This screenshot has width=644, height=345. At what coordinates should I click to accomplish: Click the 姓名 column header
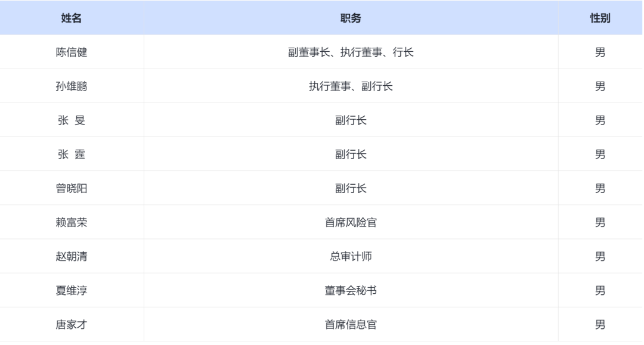pyautogui.click(x=72, y=18)
